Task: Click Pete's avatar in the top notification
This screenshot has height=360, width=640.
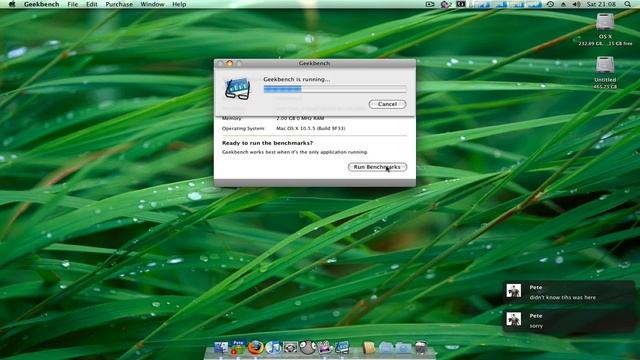Action: pyautogui.click(x=513, y=291)
